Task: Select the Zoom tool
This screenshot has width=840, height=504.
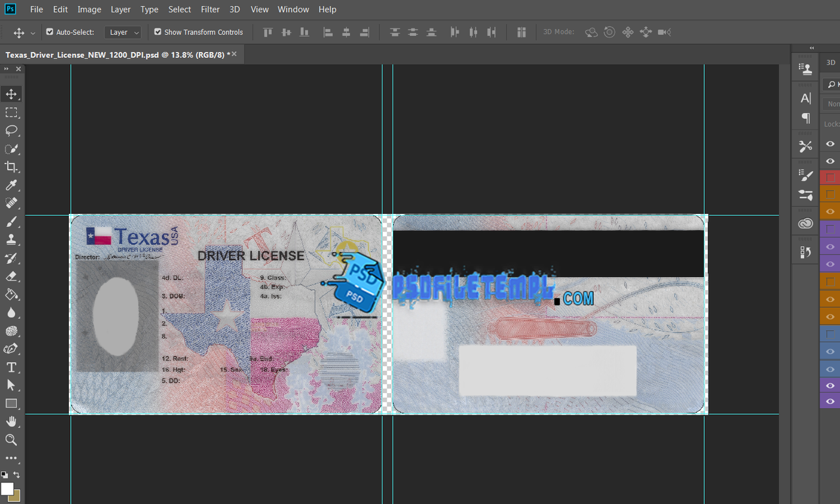Action: click(11, 440)
